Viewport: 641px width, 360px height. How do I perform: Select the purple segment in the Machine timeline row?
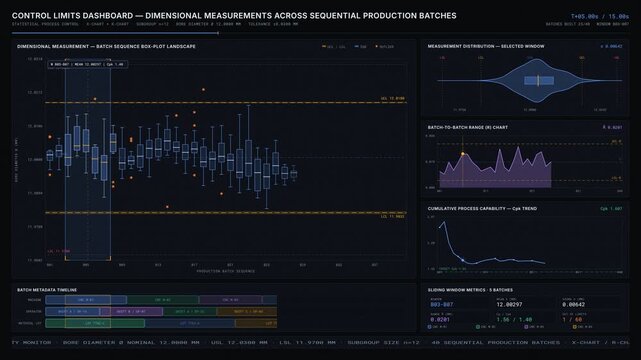tap(231, 300)
